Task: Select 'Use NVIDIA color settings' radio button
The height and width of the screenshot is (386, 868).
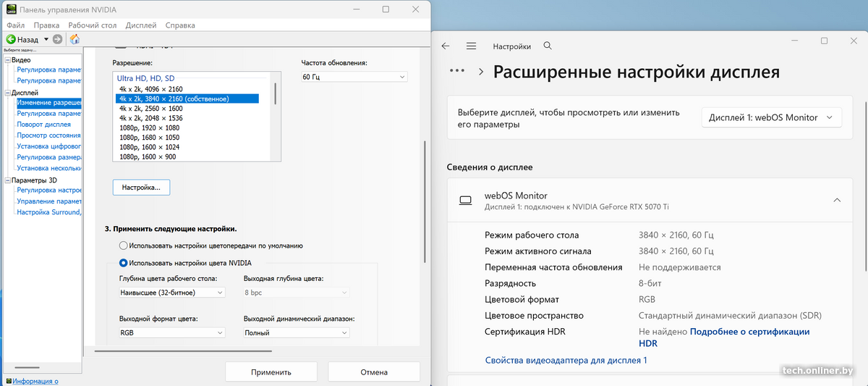Action: pyautogui.click(x=124, y=263)
